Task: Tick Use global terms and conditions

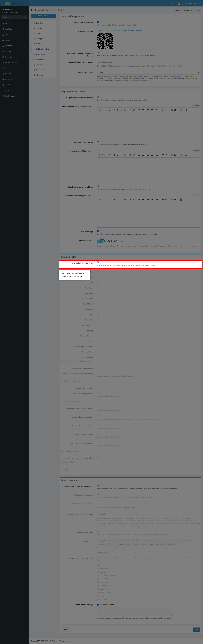Action: (98, 186)
